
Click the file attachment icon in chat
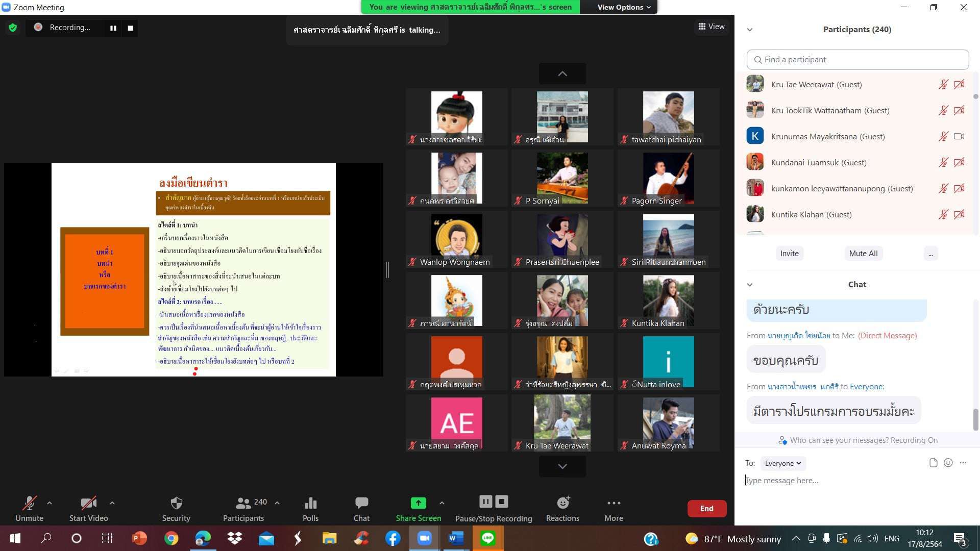933,463
